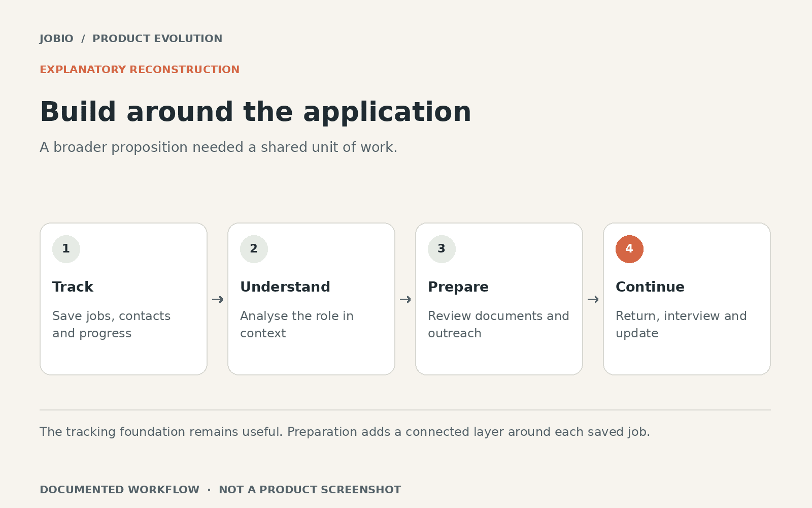
Task: Click "Save jobs, contacts and progress" text
Action: [112, 325]
